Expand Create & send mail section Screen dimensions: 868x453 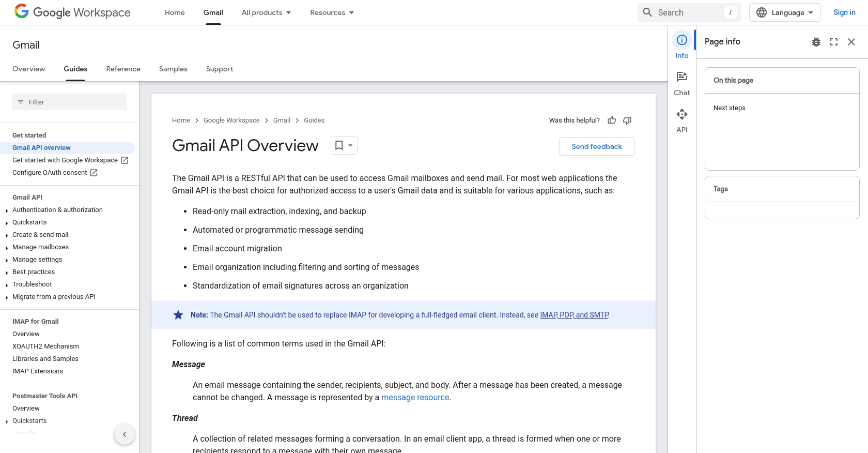point(6,235)
